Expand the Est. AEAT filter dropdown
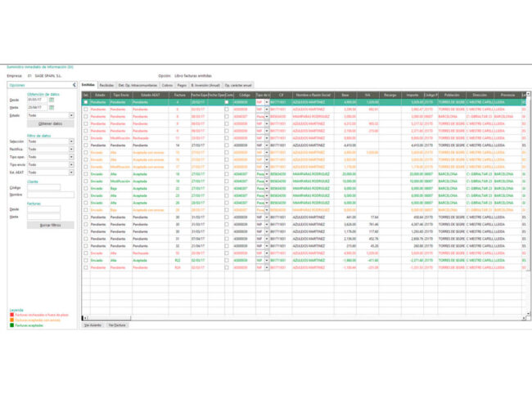 coord(71,173)
